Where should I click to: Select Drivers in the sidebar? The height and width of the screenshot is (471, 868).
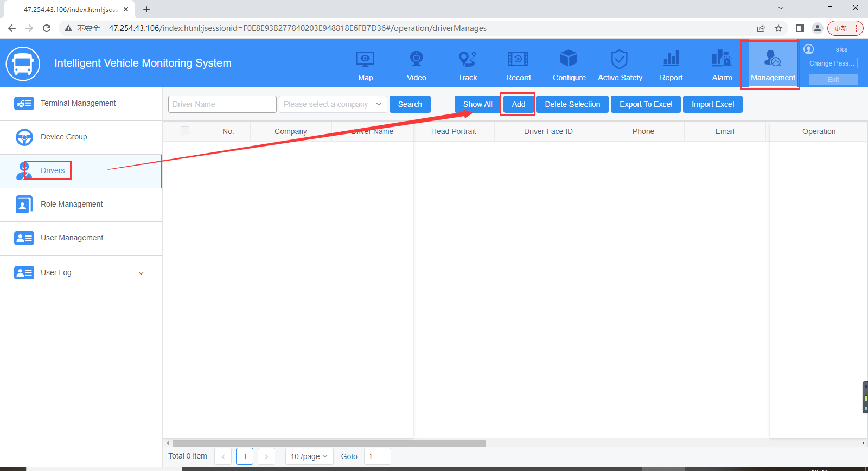[81, 171]
